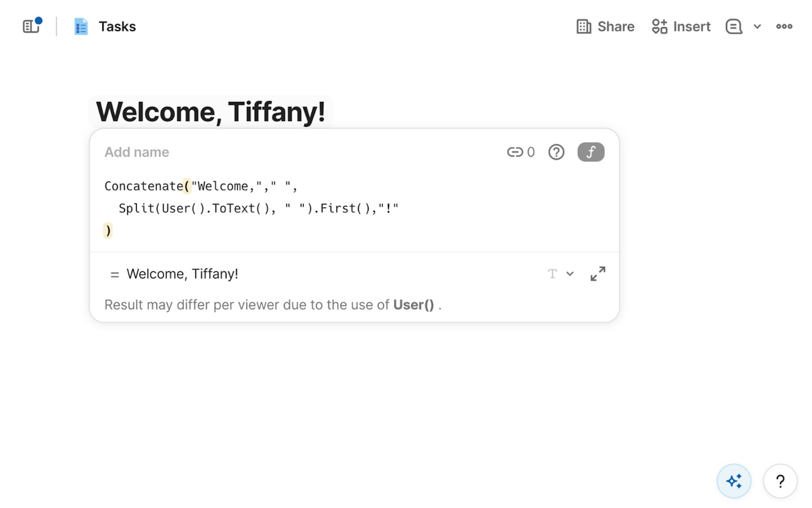This screenshot has height=508, width=812.
Task: Toggle the formula f button
Action: pyautogui.click(x=590, y=152)
